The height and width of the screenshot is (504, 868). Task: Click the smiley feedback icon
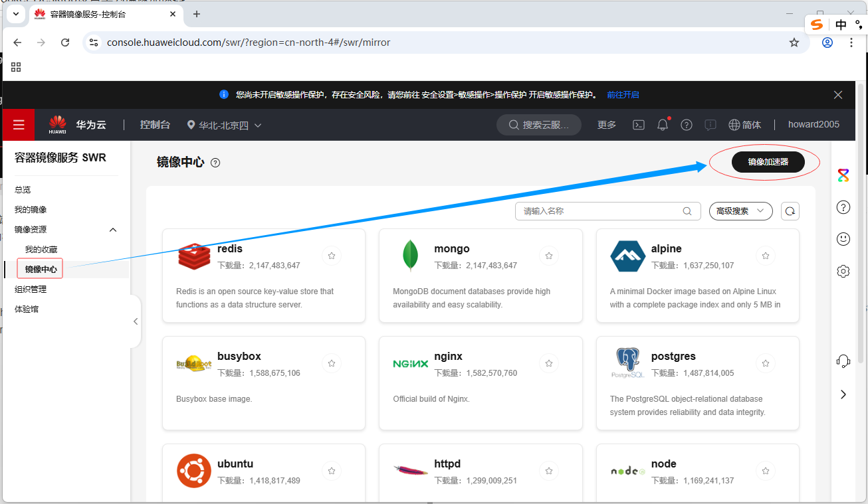(843, 239)
